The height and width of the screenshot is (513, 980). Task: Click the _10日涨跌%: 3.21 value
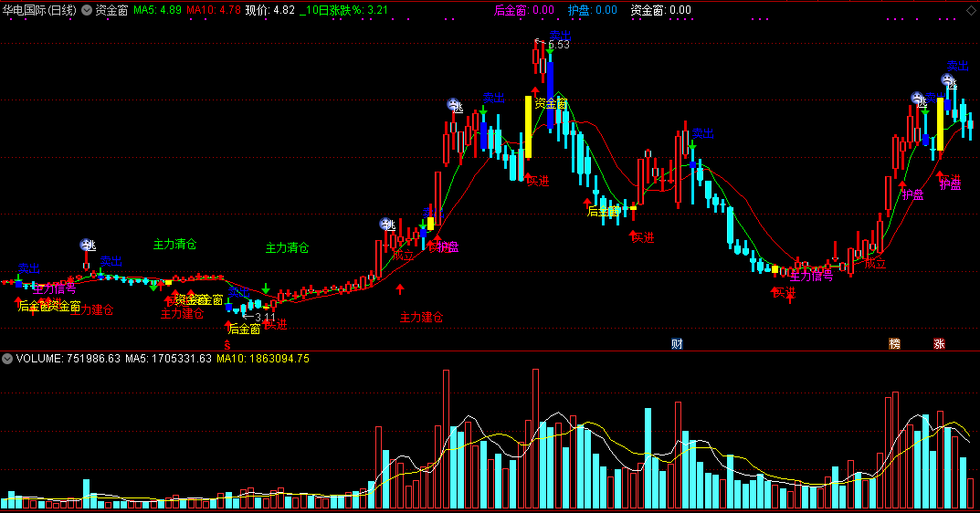[343, 10]
